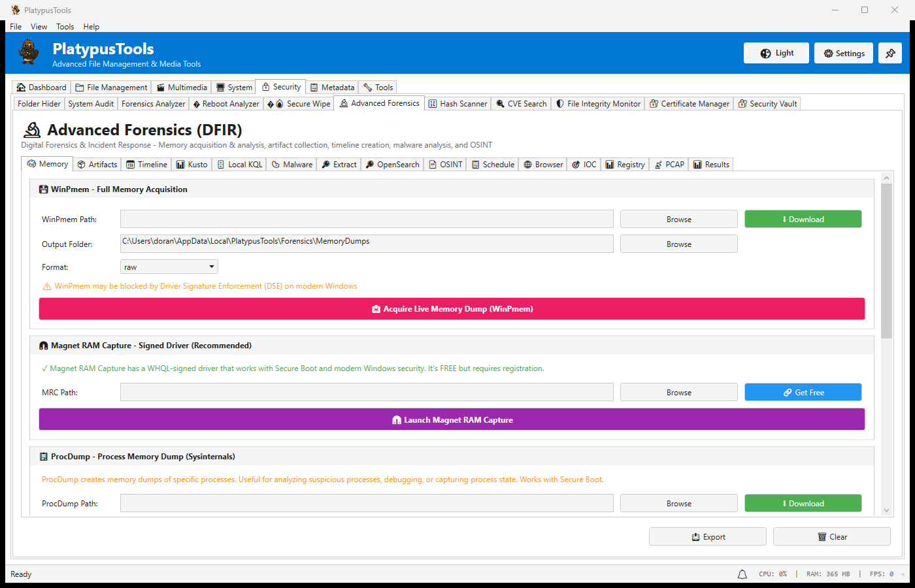The image size is (915, 588).
Task: Open the View menu
Action: (x=39, y=27)
